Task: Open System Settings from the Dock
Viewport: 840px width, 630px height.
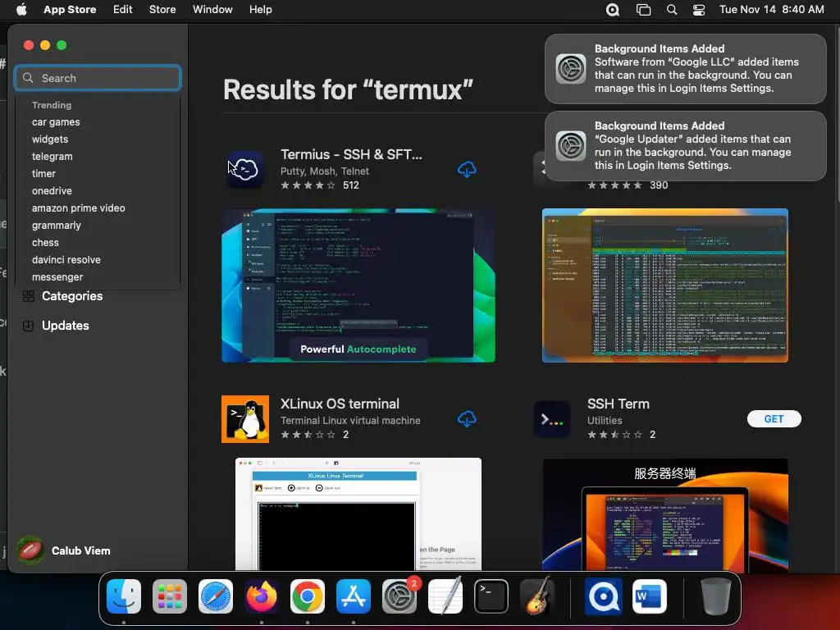Action: [399, 596]
